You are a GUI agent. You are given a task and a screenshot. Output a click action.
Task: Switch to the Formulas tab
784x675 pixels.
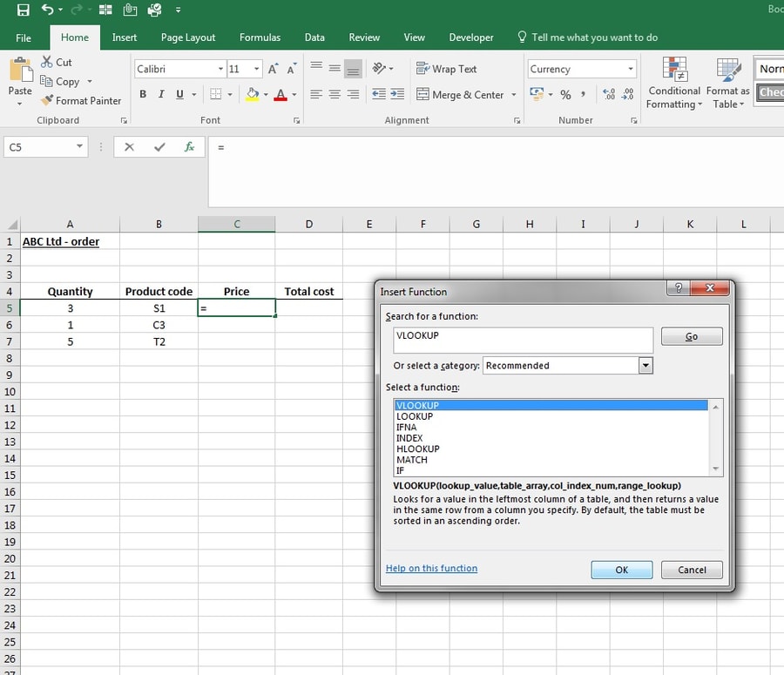pos(260,37)
